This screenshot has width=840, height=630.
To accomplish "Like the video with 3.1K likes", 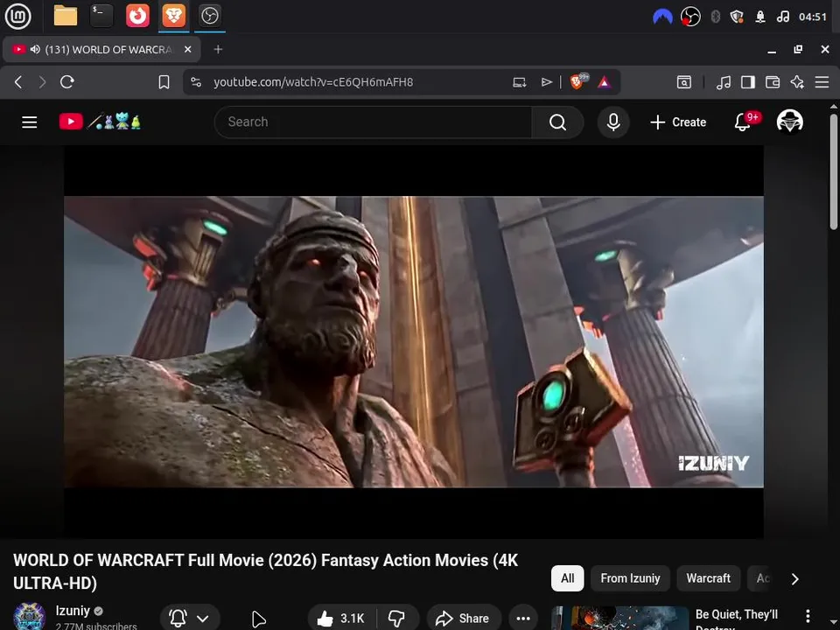I will coord(340,619).
